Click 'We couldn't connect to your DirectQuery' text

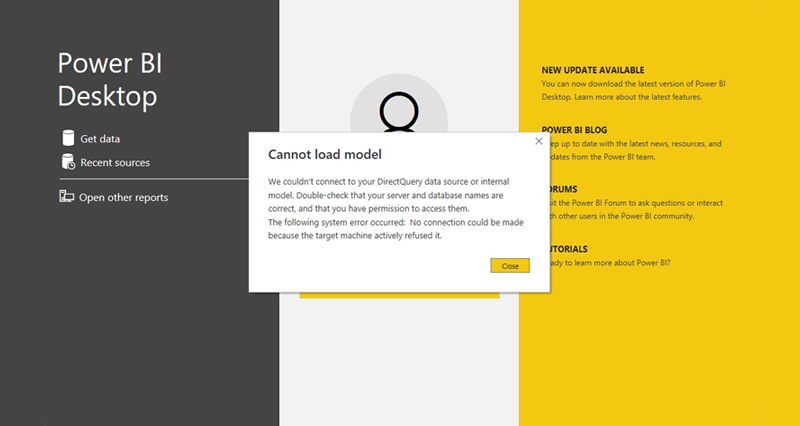tap(346, 182)
